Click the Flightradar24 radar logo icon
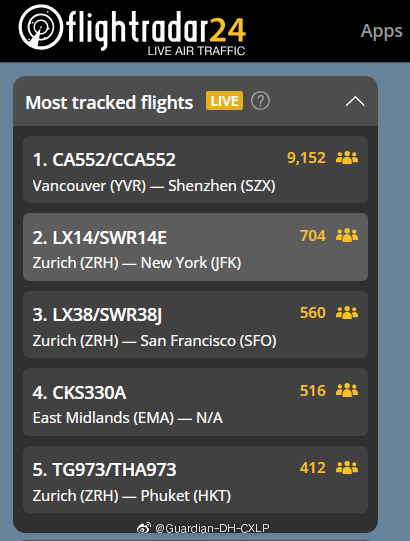410x541 pixels. click(41, 27)
